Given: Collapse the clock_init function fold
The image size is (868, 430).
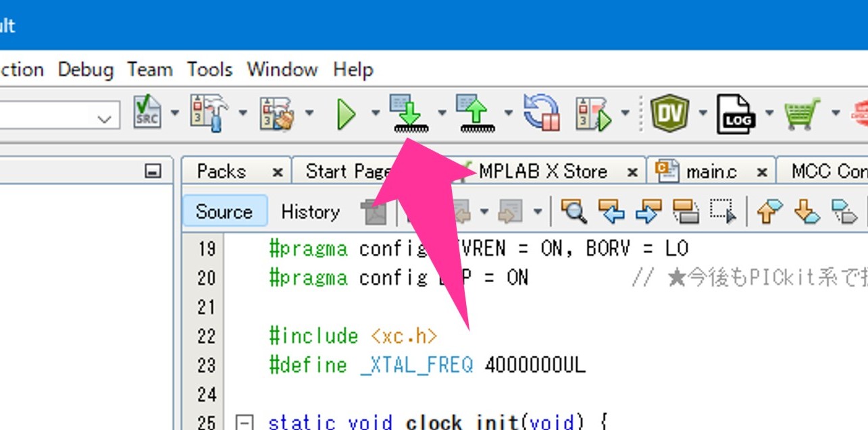Looking at the screenshot, I should 245,423.
